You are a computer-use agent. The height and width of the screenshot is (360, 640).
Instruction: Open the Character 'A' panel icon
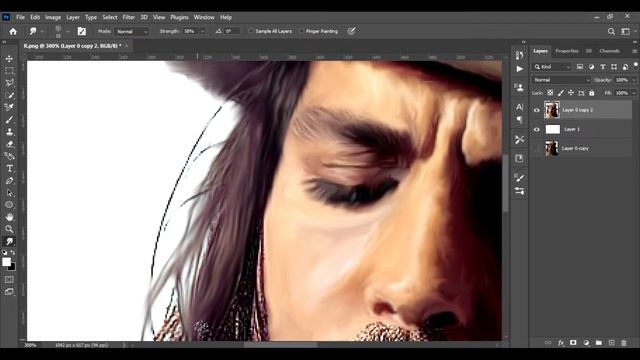pyautogui.click(x=520, y=107)
